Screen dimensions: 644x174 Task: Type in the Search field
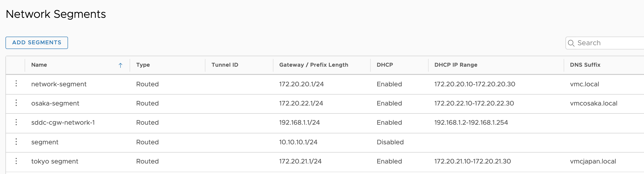pyautogui.click(x=607, y=43)
